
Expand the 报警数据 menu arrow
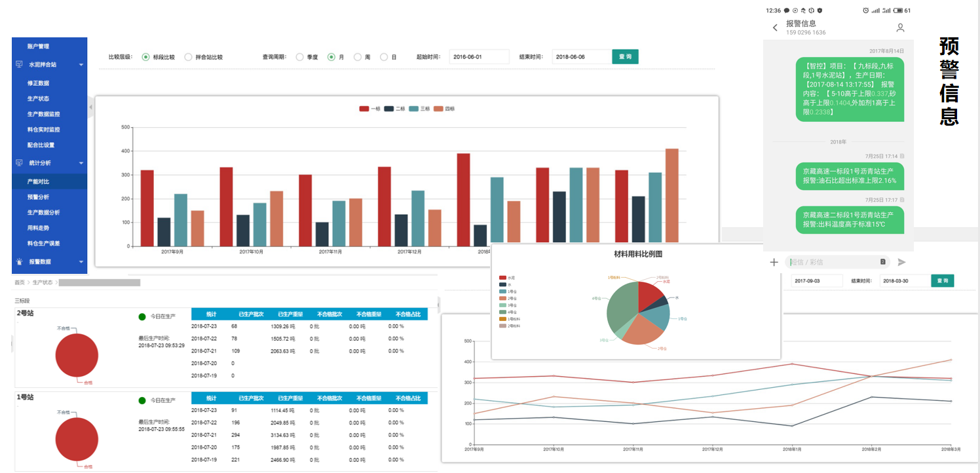pos(81,261)
